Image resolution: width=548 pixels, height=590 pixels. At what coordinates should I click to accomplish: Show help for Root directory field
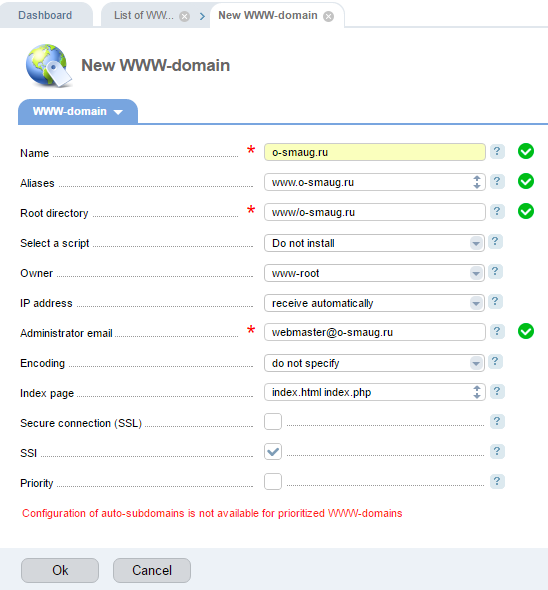coord(497,211)
